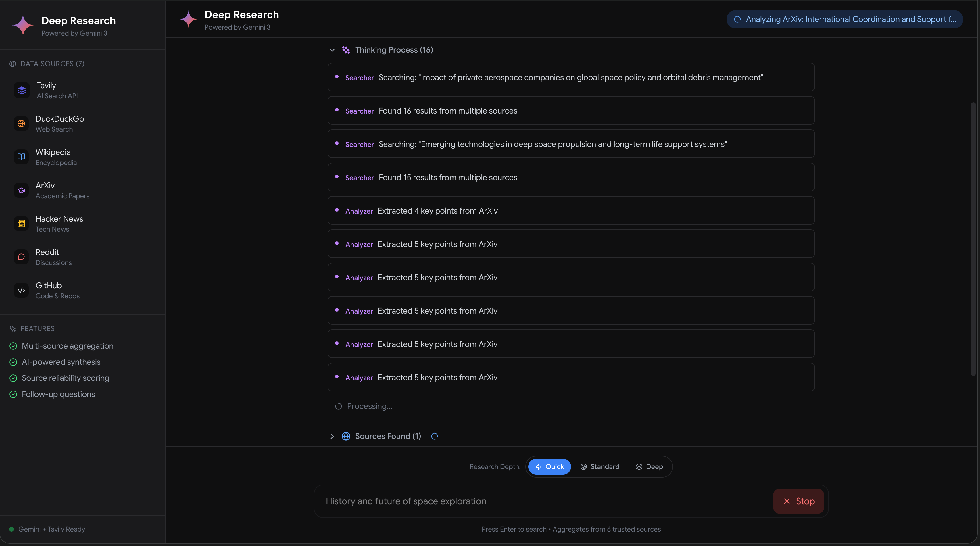Click the sidebar Deep Research star logo
Image resolution: width=980 pixels, height=546 pixels.
pyautogui.click(x=23, y=26)
